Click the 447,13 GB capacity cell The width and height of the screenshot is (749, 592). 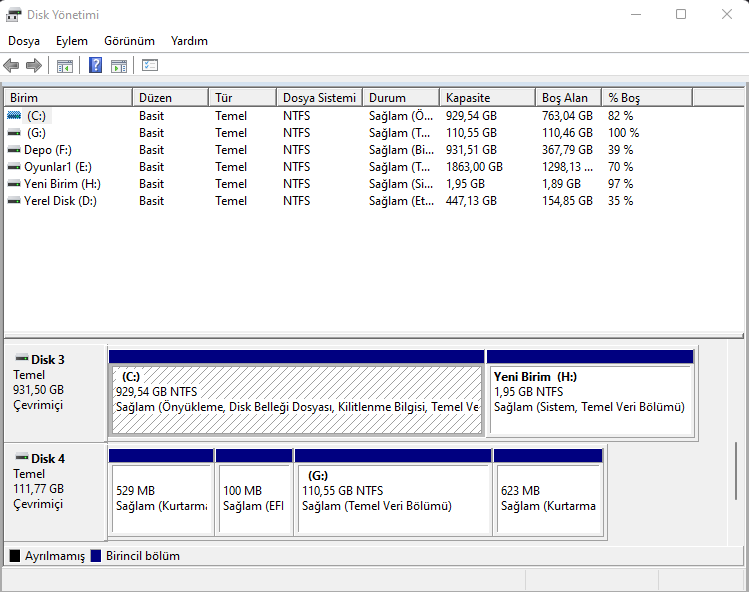[x=471, y=201]
